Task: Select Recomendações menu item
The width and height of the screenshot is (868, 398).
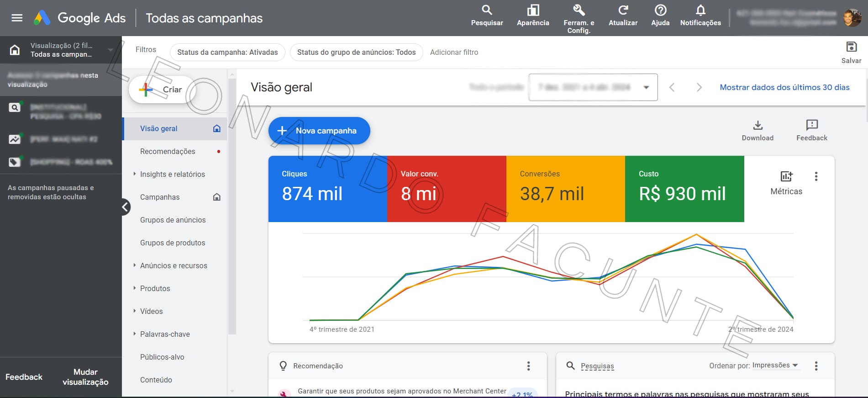Action: tap(168, 151)
